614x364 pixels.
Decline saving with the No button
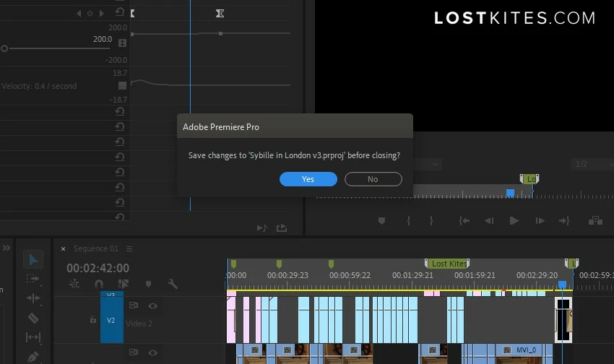coord(373,179)
